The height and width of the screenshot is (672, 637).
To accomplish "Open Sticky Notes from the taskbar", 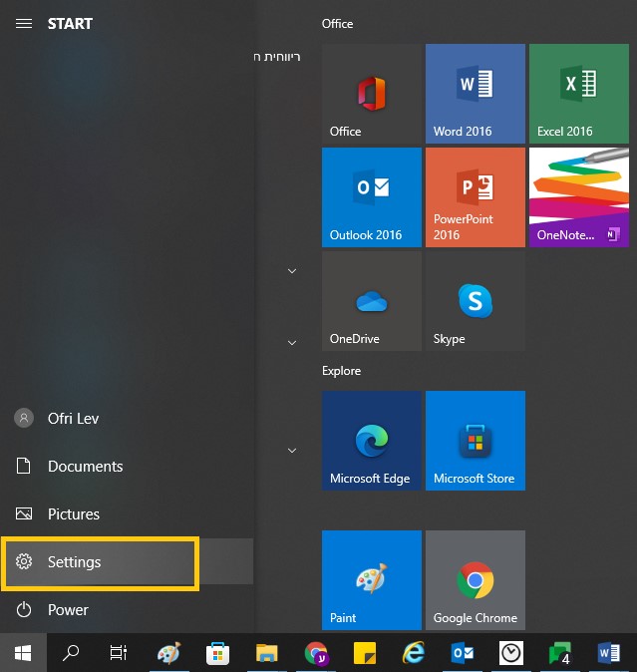I will tap(365, 653).
